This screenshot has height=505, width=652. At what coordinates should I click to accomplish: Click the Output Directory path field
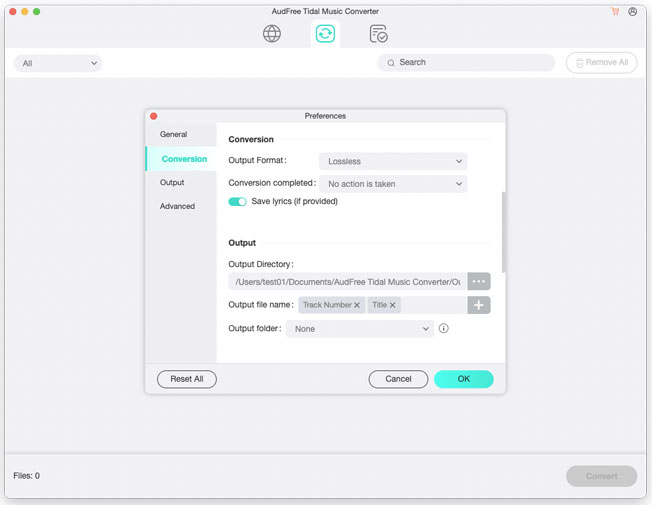coord(348,282)
